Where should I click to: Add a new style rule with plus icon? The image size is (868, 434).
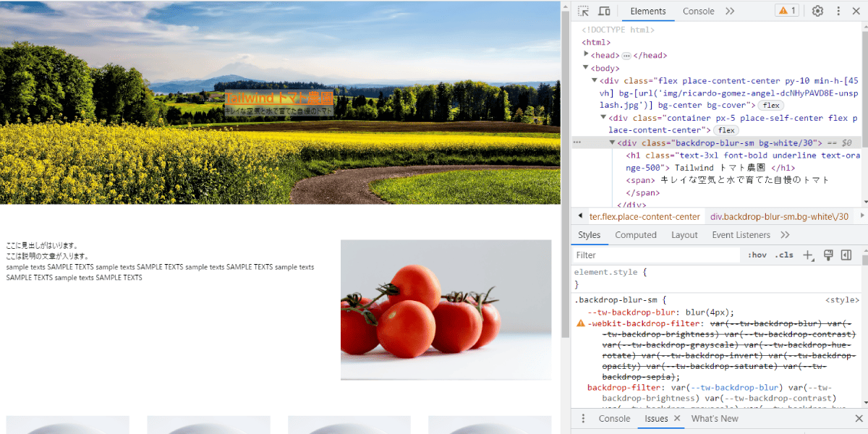[809, 255]
